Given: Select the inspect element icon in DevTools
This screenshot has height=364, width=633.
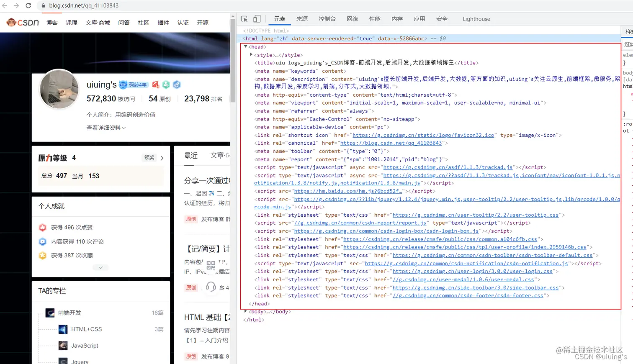Looking at the screenshot, I should [x=244, y=19].
